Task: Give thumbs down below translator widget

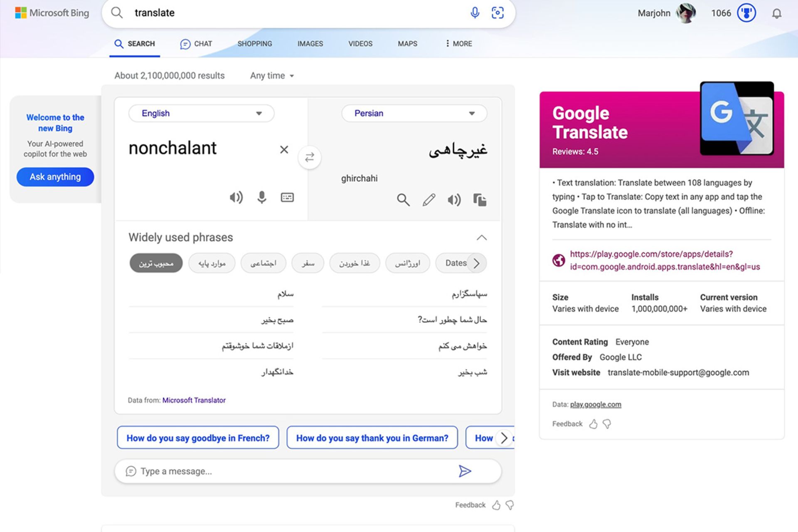Action: 510,505
